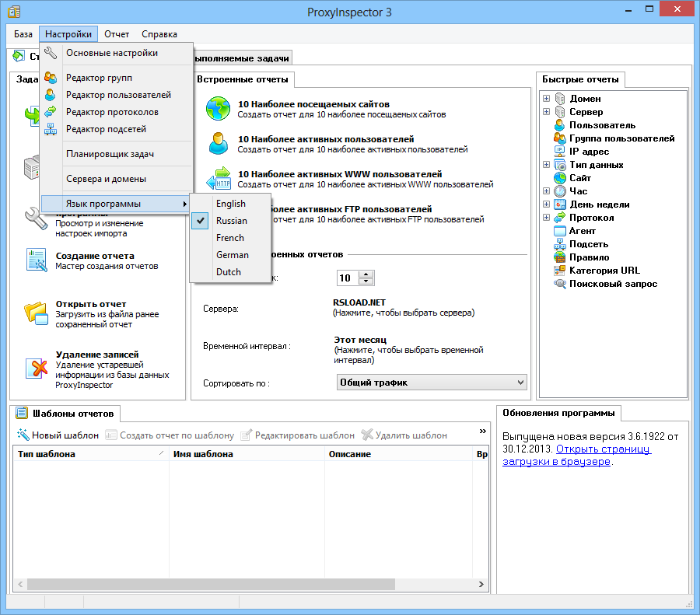Click the HTTP icon for WWW users report

219,179
